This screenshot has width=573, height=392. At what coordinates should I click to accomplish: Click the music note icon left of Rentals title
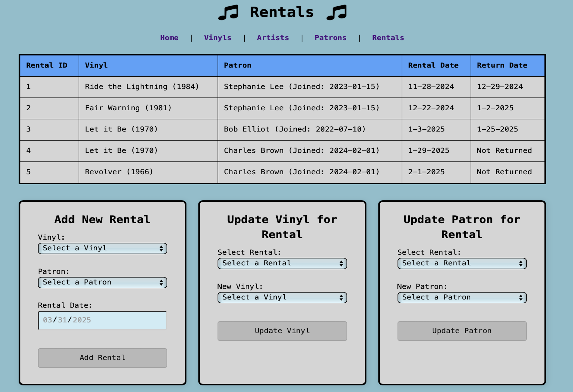pos(228,13)
